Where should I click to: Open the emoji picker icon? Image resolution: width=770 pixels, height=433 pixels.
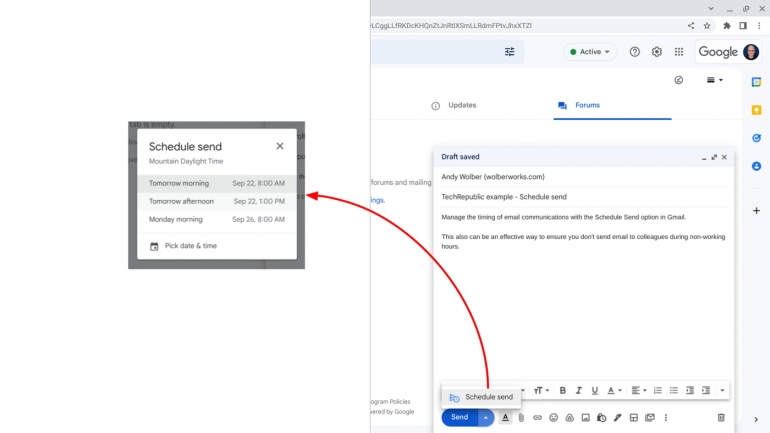click(x=553, y=417)
